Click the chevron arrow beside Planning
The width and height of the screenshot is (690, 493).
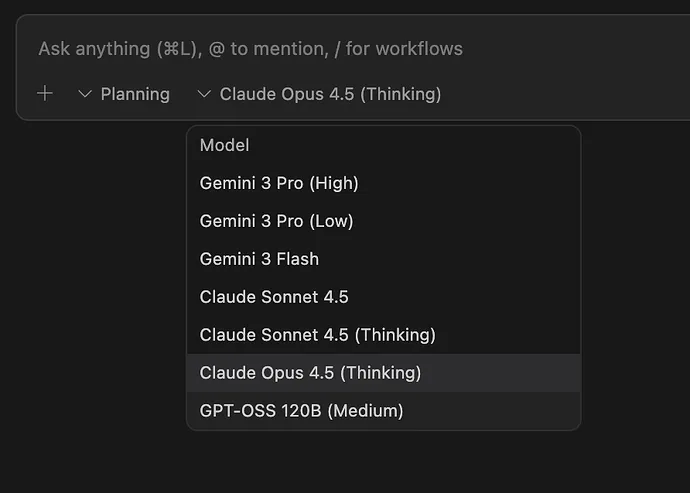click(85, 94)
